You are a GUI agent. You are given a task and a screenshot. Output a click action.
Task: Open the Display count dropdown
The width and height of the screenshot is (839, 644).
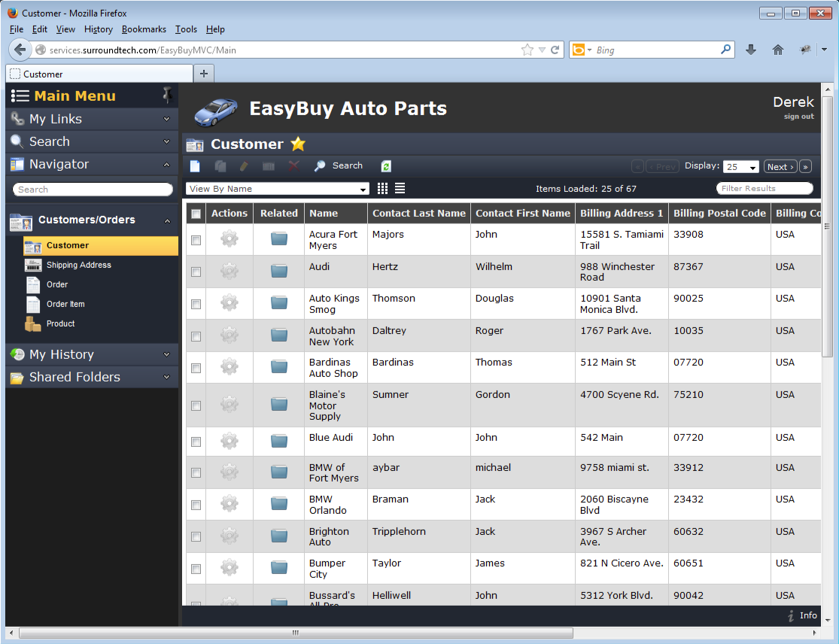click(740, 167)
